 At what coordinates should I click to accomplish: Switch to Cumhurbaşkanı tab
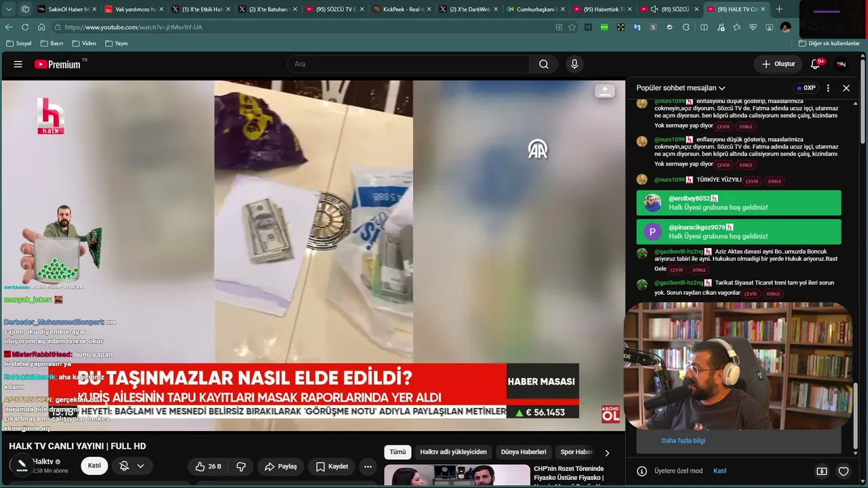tap(536, 9)
